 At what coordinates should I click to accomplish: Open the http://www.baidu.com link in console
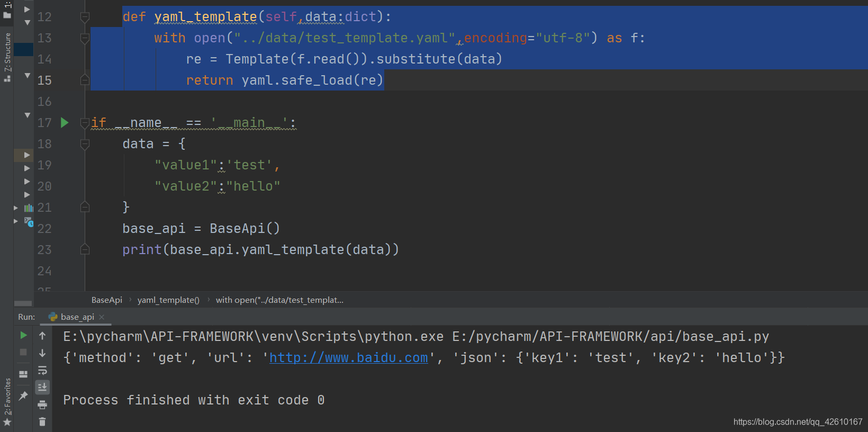pos(348,358)
